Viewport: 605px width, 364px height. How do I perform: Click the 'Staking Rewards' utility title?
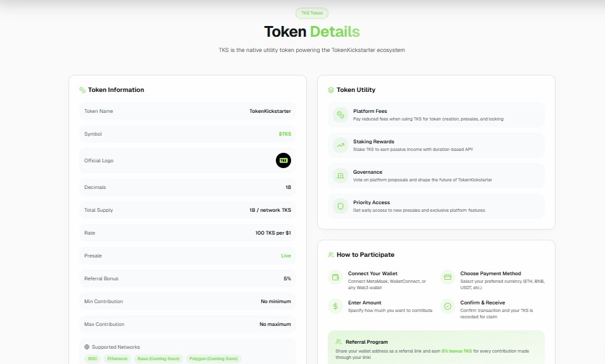click(x=374, y=141)
